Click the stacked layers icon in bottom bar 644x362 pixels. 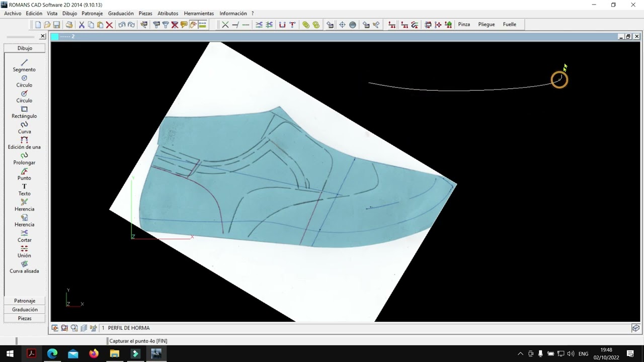(84, 328)
